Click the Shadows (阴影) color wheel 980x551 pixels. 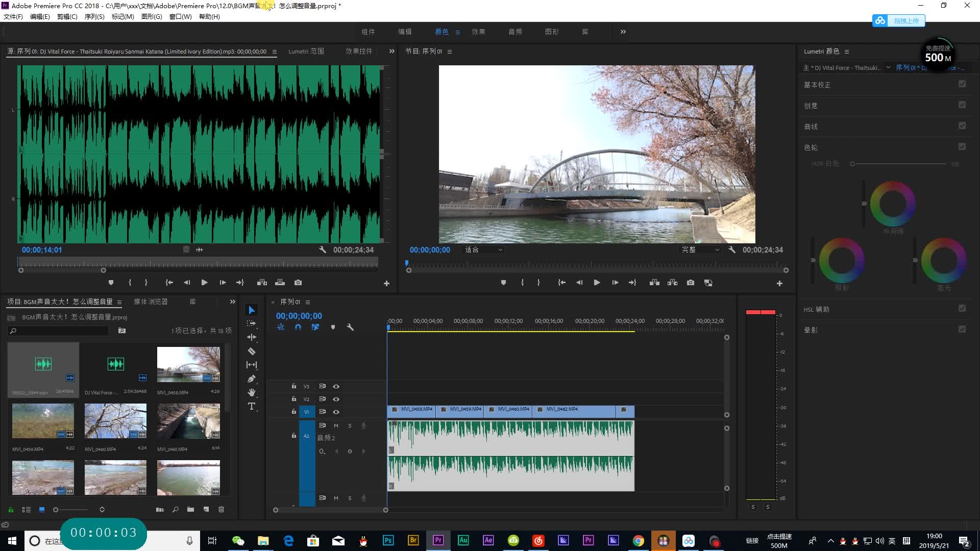pyautogui.click(x=842, y=261)
